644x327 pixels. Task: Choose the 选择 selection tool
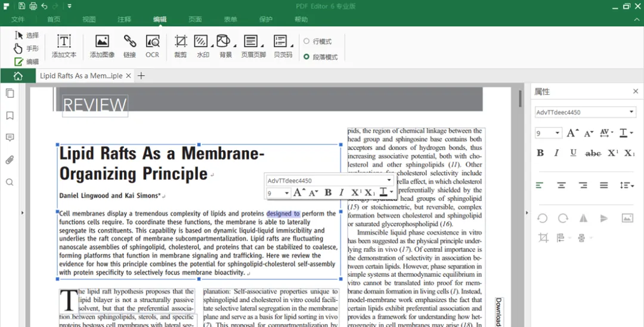(26, 35)
